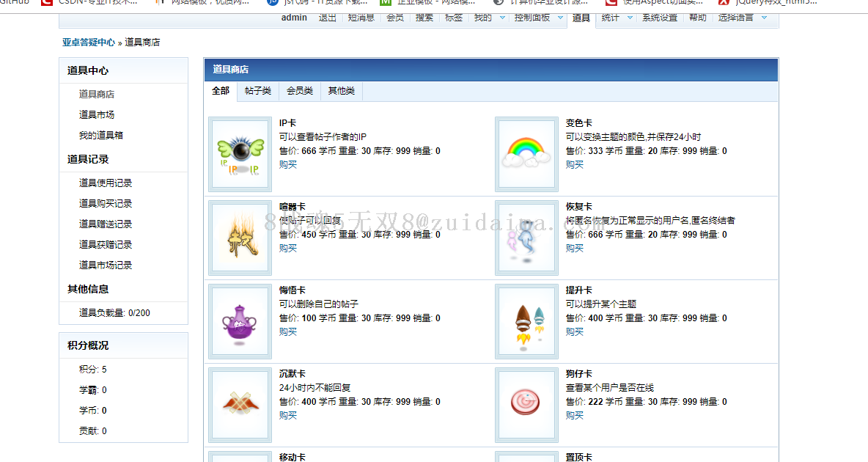Expand the 统计 dropdown arrow
The width and height of the screenshot is (868, 462).
(630, 18)
